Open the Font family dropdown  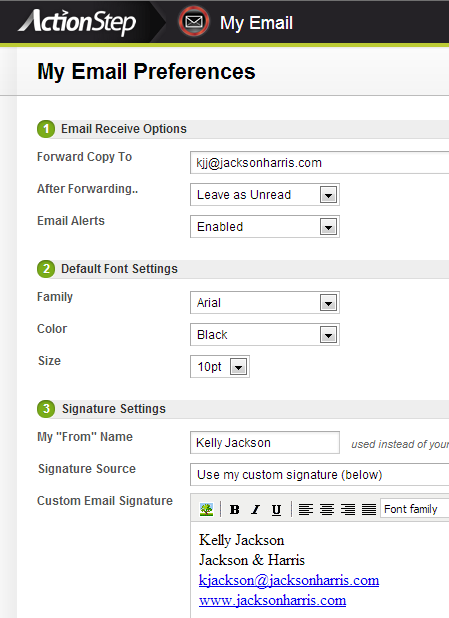(x=414, y=509)
